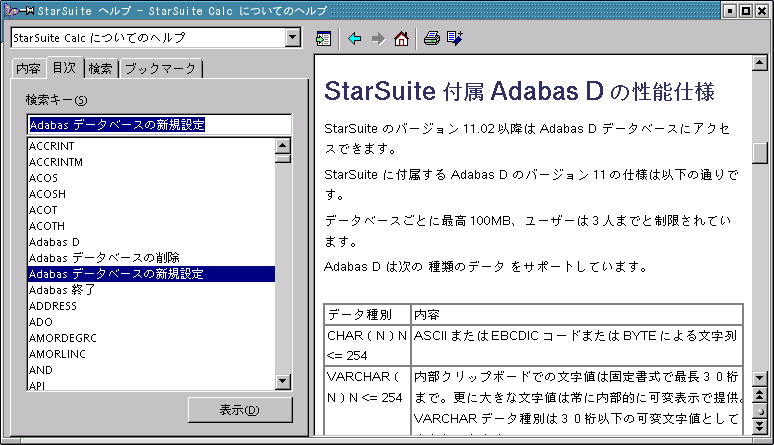774x445 pixels.
Task: Click the 検索キー search input field
Action: [159, 125]
